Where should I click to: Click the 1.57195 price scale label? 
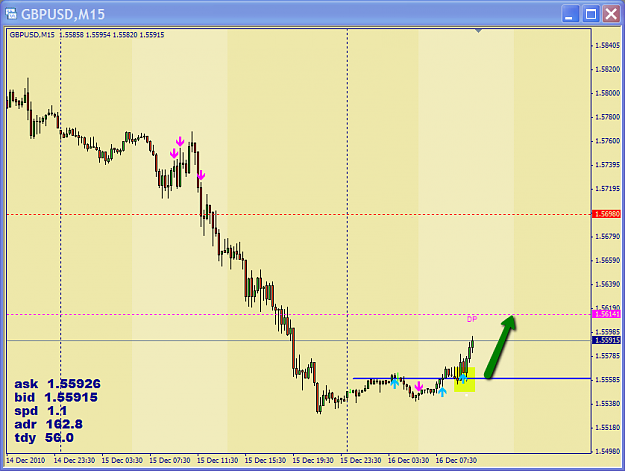[x=607, y=188]
